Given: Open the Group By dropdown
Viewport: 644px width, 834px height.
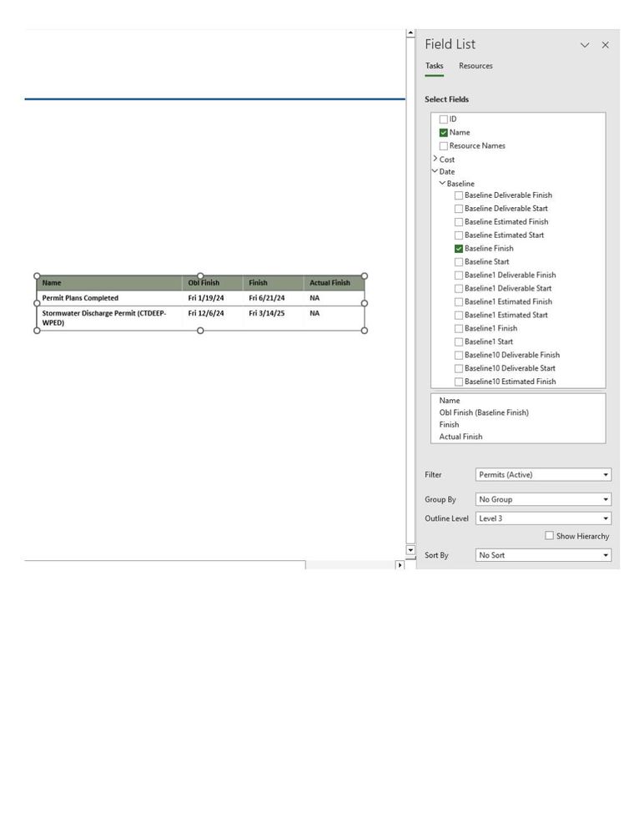Looking at the screenshot, I should tap(543, 499).
